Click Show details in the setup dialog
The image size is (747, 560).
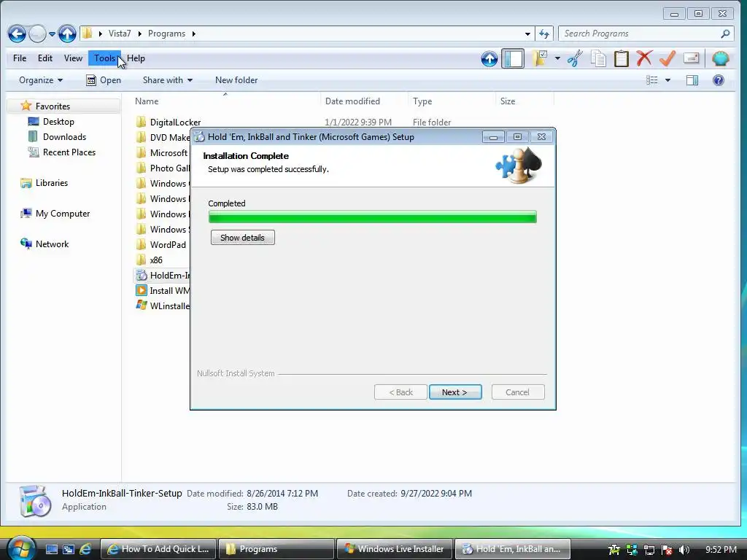point(242,238)
